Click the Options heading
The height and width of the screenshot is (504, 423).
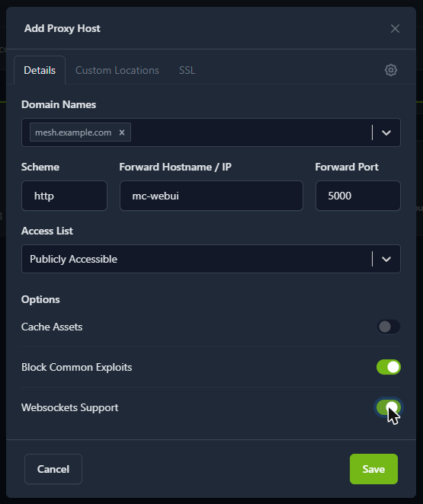point(40,299)
